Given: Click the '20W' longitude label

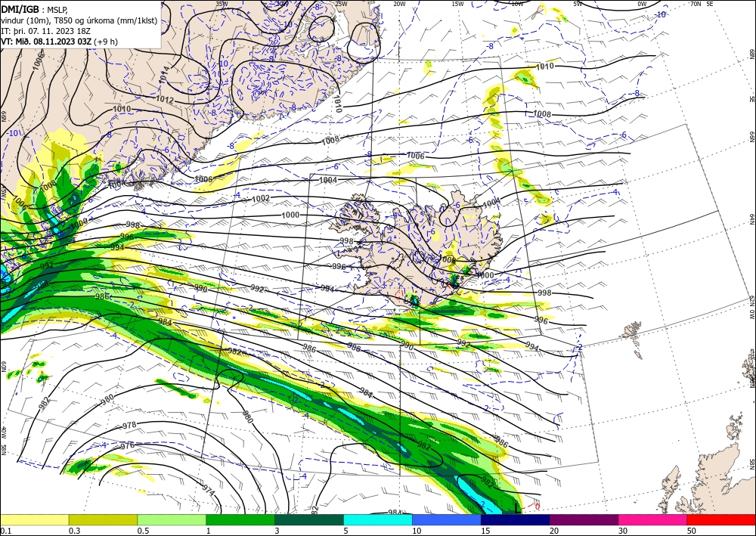Looking at the screenshot, I should coord(399,4).
